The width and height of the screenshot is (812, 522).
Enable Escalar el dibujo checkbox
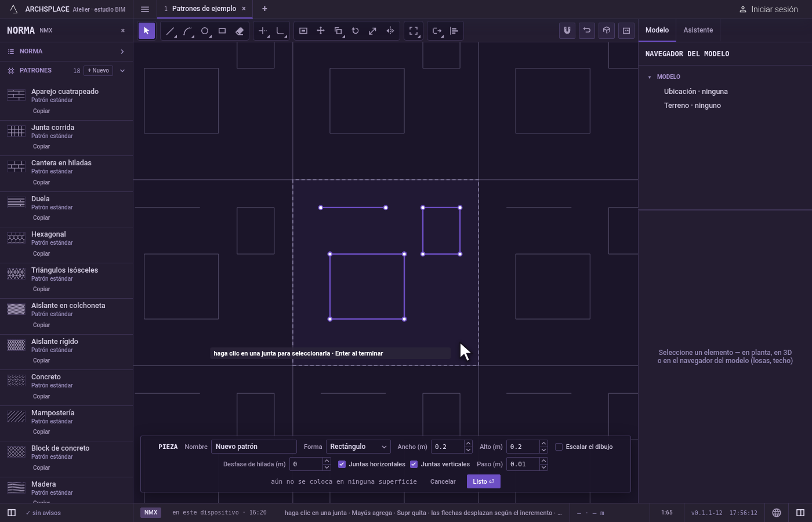coord(559,447)
